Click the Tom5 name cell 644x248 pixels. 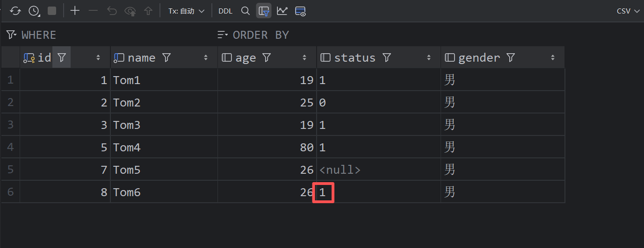pyautogui.click(x=164, y=170)
